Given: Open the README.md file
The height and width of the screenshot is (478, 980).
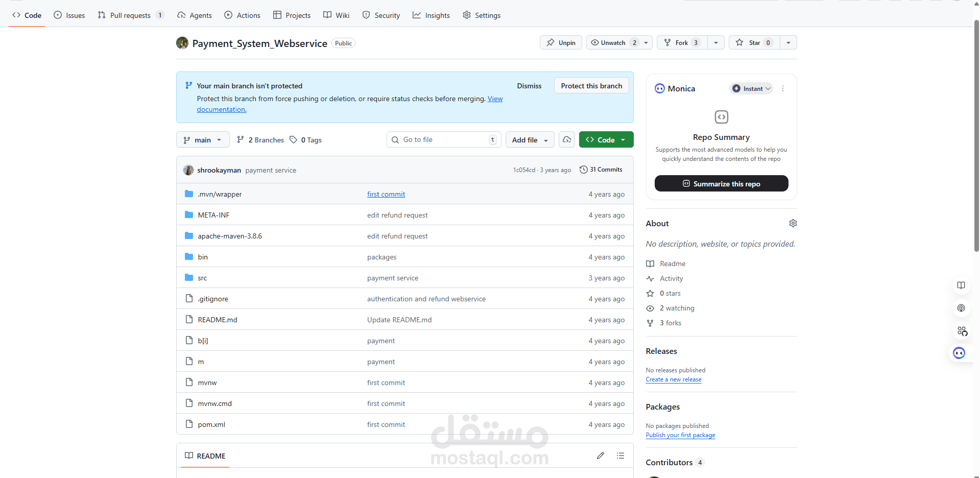Looking at the screenshot, I should click(218, 320).
